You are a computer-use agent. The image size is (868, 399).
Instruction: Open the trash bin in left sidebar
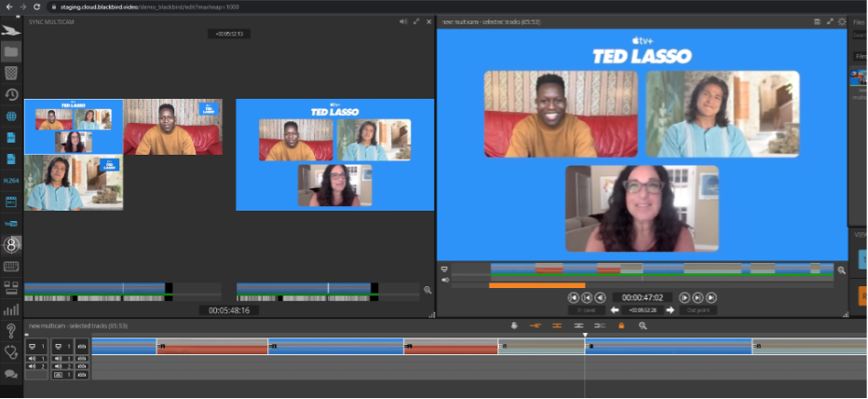(11, 73)
